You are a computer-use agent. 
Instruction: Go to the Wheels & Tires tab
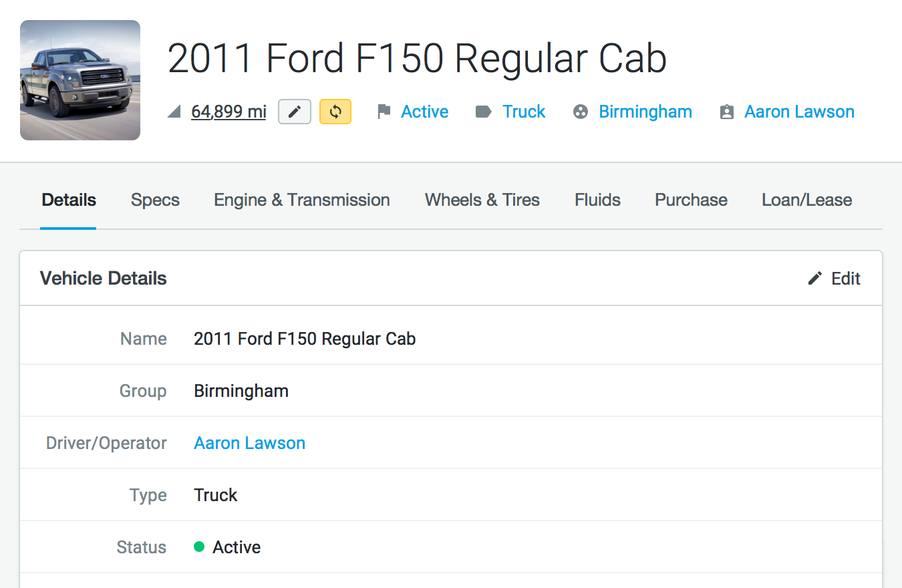coord(482,200)
